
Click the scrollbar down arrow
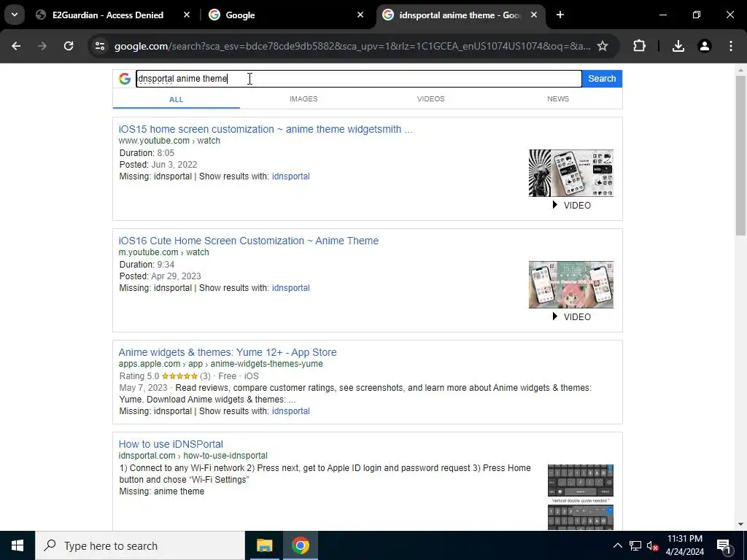click(x=741, y=524)
